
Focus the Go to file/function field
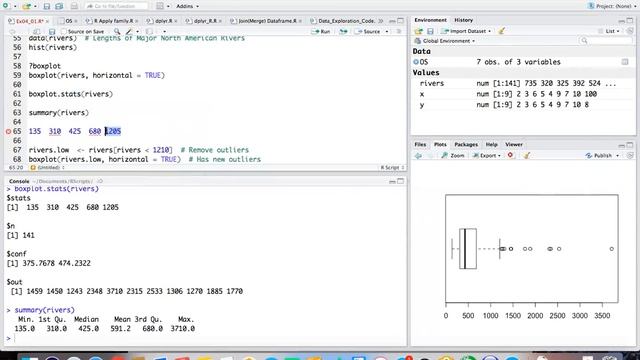[116, 7]
